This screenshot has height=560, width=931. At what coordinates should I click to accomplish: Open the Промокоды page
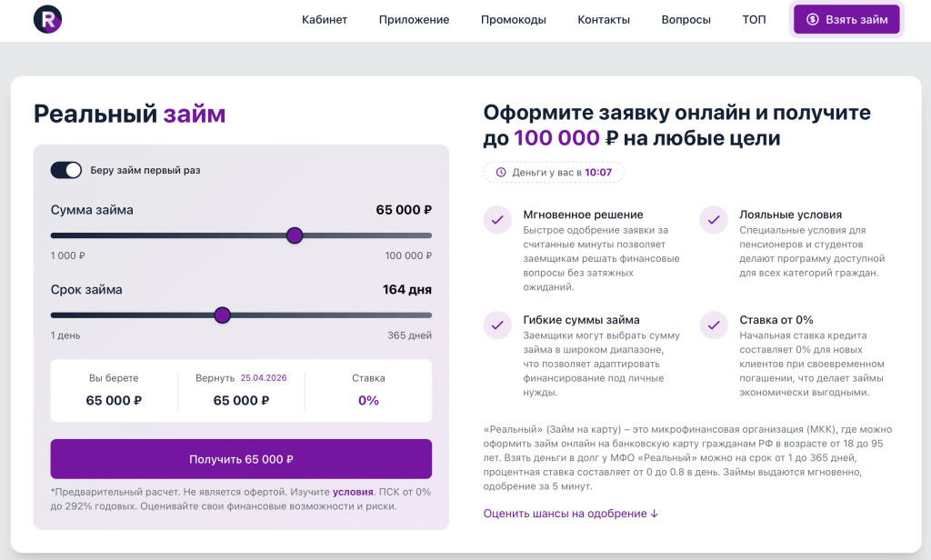(514, 18)
